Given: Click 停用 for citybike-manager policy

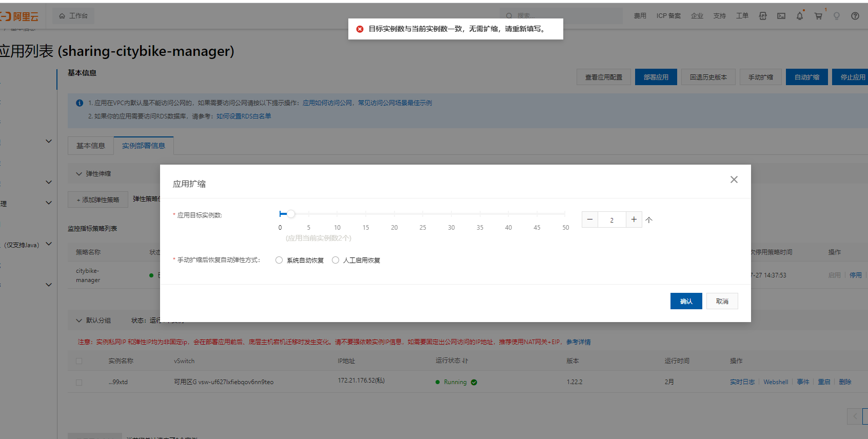Looking at the screenshot, I should pyautogui.click(x=856, y=275).
